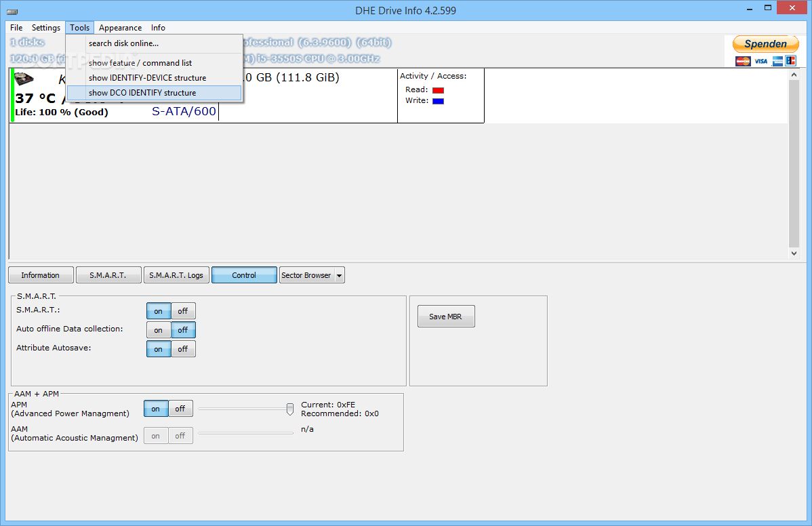Click the AAM level slider track
The height and width of the screenshot is (526, 812).
pos(246,433)
